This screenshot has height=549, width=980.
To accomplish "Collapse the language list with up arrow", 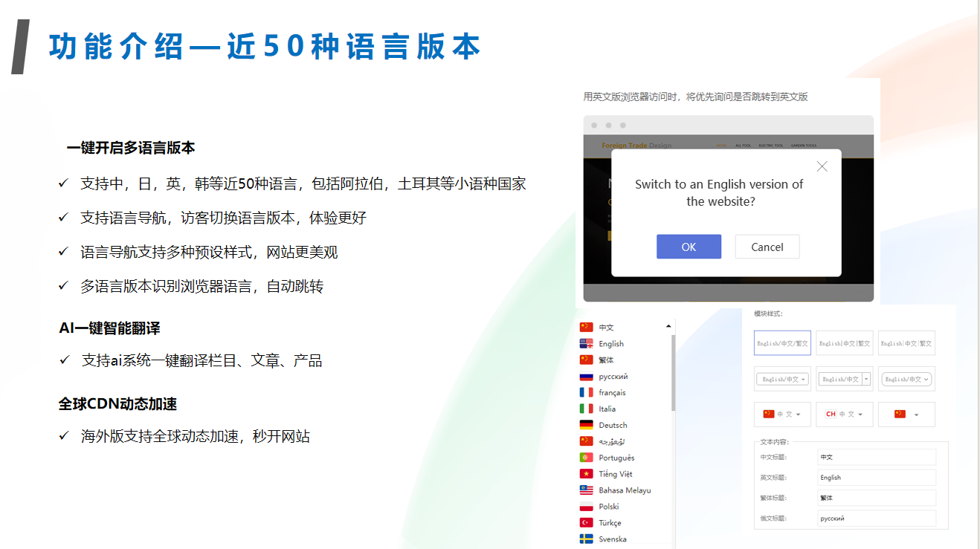I will 668,326.
